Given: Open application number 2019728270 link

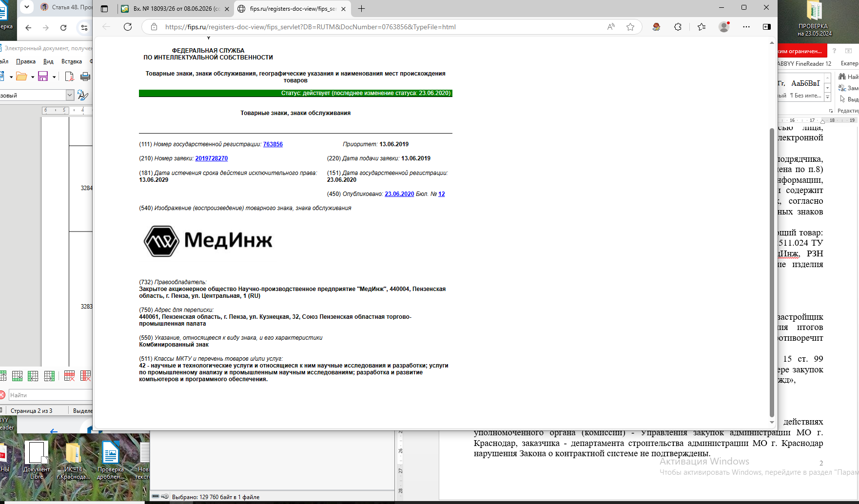Looking at the screenshot, I should 212,158.
